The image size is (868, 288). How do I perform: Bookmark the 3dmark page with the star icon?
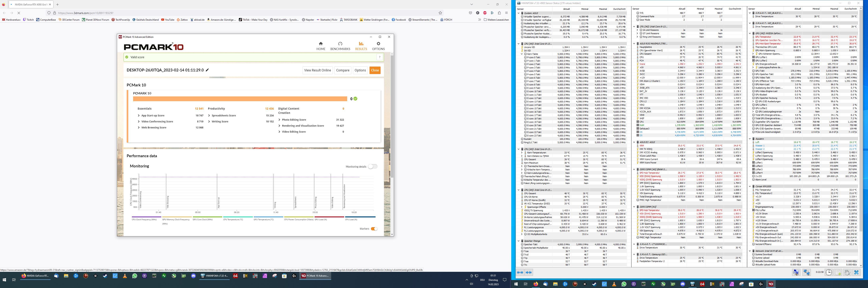440,13
